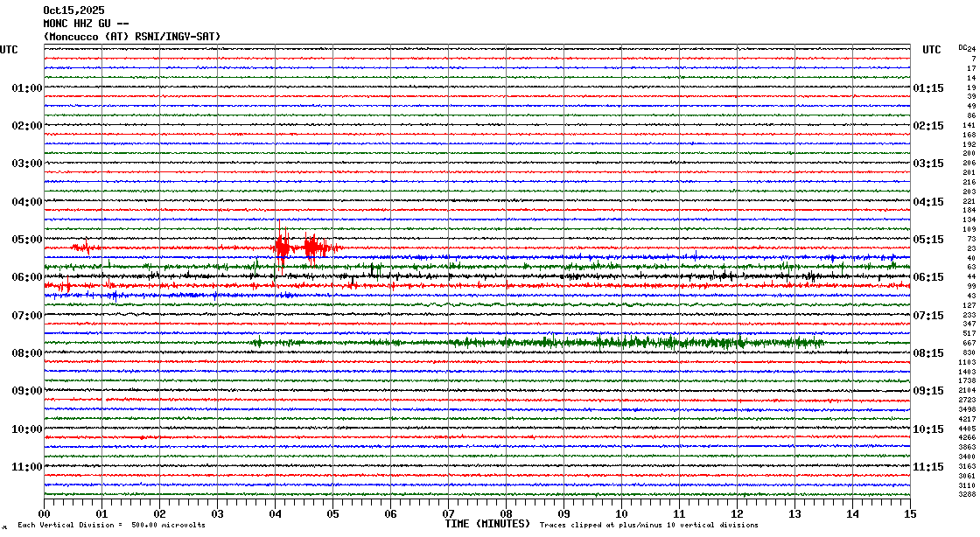Select minute 15 tick on the bottom axis
The width and height of the screenshot is (980, 537).
pyautogui.click(x=910, y=514)
